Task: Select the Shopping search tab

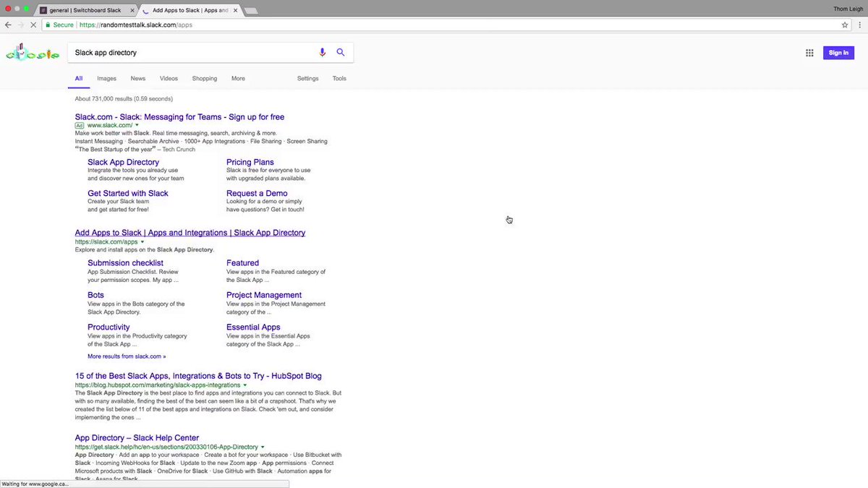Action: pos(205,78)
